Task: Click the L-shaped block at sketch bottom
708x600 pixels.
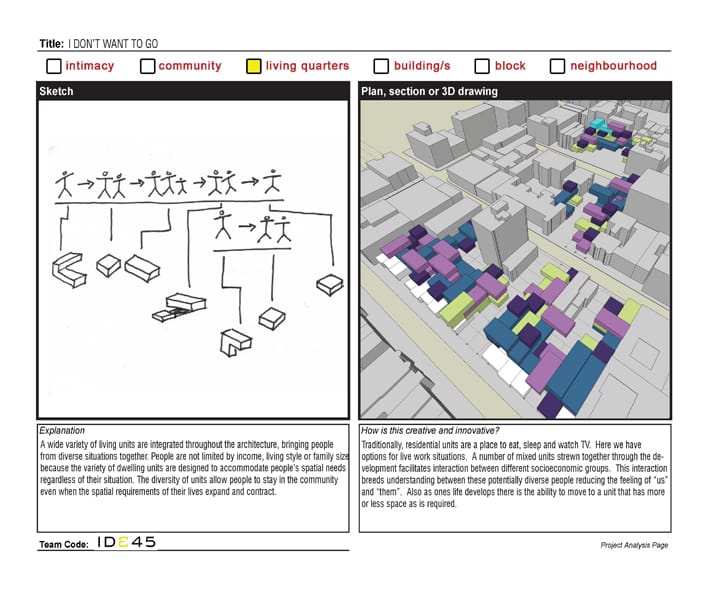Action: click(x=235, y=343)
